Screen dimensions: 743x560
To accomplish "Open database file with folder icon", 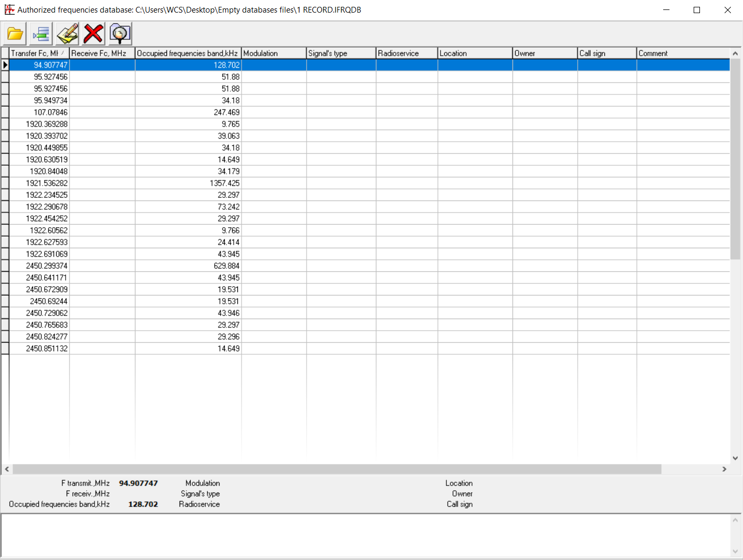I will [15, 34].
